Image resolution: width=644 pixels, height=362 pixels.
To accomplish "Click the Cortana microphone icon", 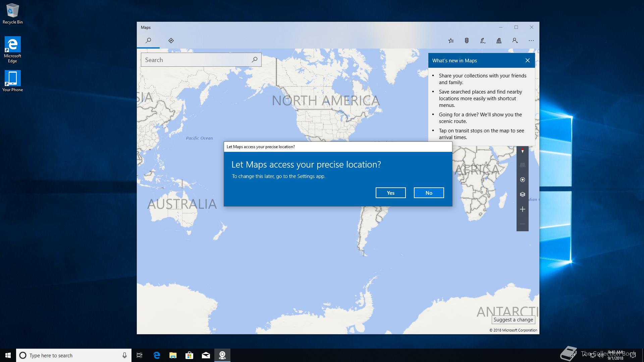I will (124, 355).
